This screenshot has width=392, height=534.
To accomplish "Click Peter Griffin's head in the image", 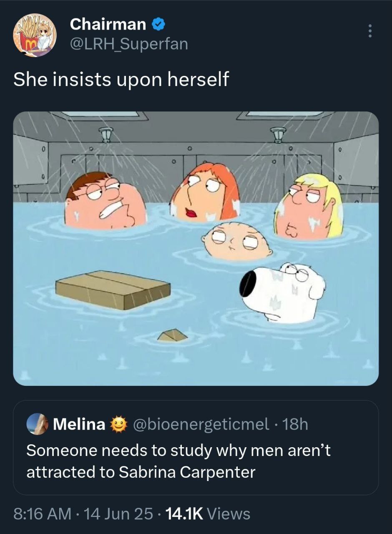I will (106, 200).
